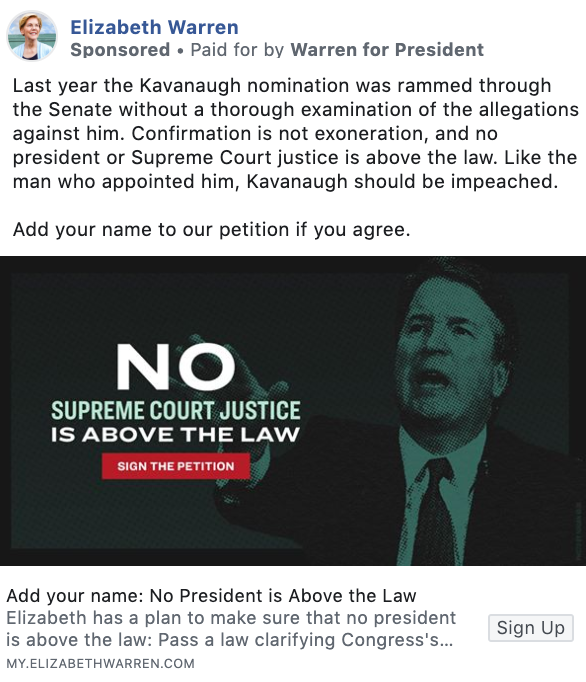Click the 'Add your name to our petition' line
Image resolution: width=586 pixels, height=682 pixels.
point(211,230)
